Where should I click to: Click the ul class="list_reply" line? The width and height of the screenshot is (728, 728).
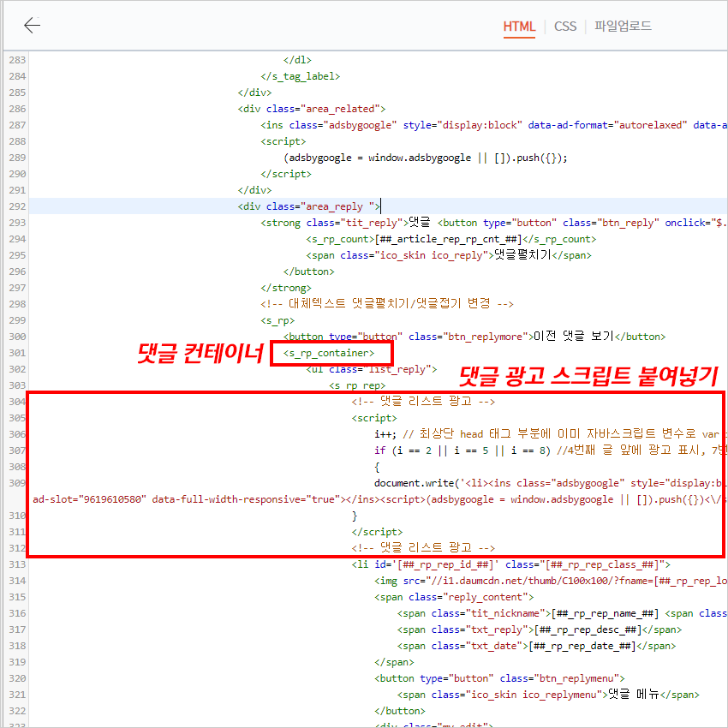[372, 369]
